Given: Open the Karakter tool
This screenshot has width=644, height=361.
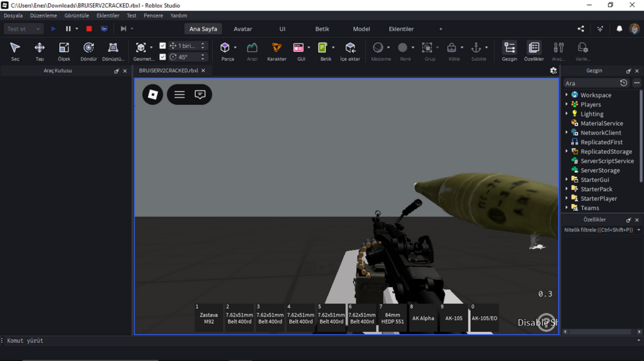Looking at the screenshot, I should tap(276, 51).
